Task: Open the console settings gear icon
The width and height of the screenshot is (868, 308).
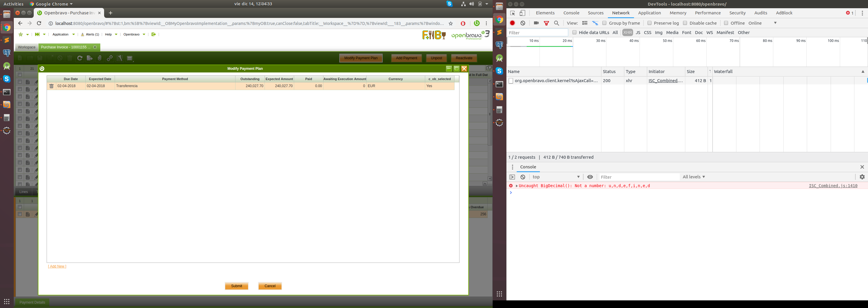Action: 862,177
